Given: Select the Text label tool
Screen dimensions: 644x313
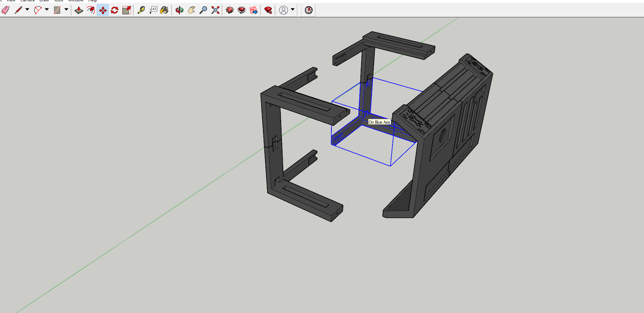Looking at the screenshot, I should click(x=153, y=10).
